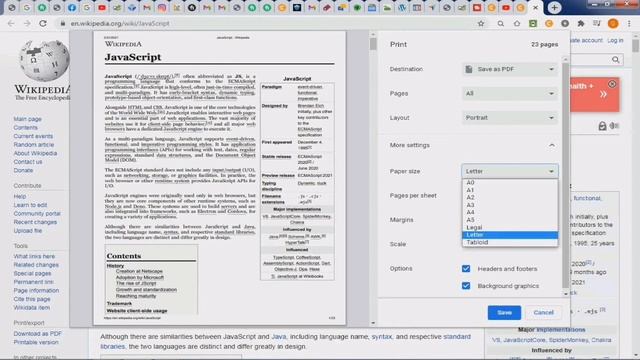
Task: Click the print preview scrollbar thumb
Action: [373, 44]
